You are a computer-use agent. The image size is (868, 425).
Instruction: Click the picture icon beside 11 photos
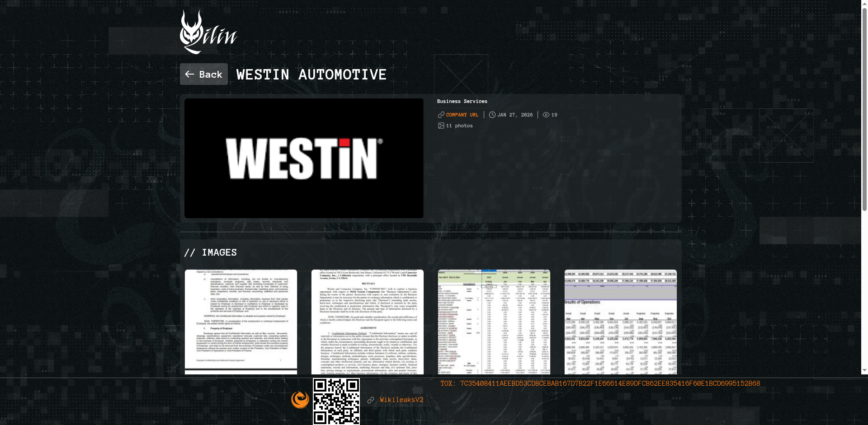[x=441, y=126]
